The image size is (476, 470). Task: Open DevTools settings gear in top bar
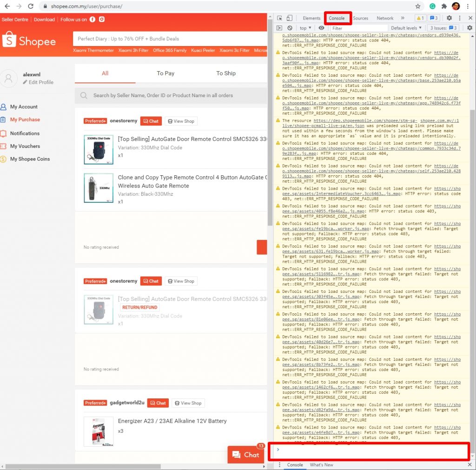pos(449,18)
